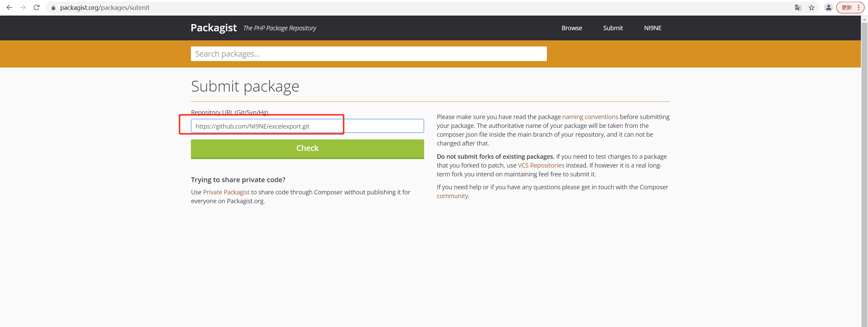Image resolution: width=868 pixels, height=327 pixels.
Task: Open the Chrome three-dot menu
Action: point(859,8)
